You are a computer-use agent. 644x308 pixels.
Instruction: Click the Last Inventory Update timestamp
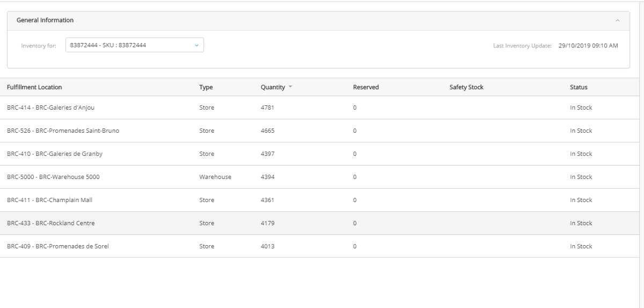588,45
